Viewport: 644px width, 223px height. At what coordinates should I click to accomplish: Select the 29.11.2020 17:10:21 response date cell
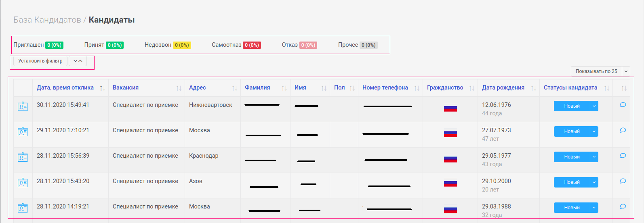pyautogui.click(x=63, y=130)
